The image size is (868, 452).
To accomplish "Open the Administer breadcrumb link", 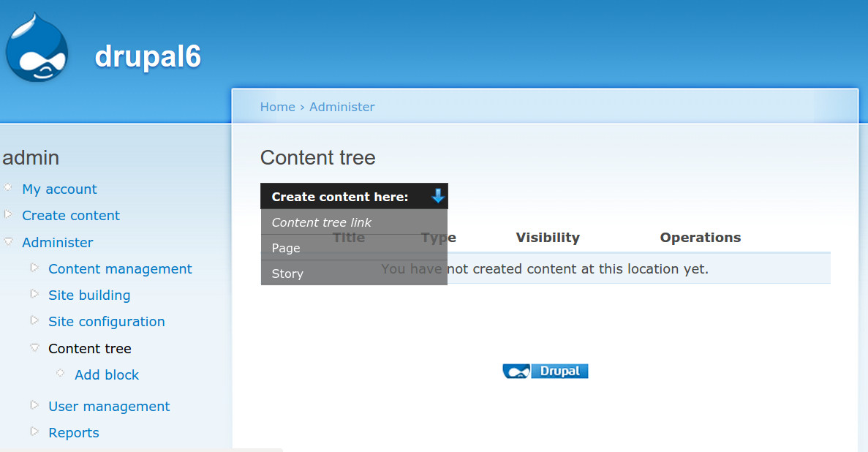I will pyautogui.click(x=341, y=107).
